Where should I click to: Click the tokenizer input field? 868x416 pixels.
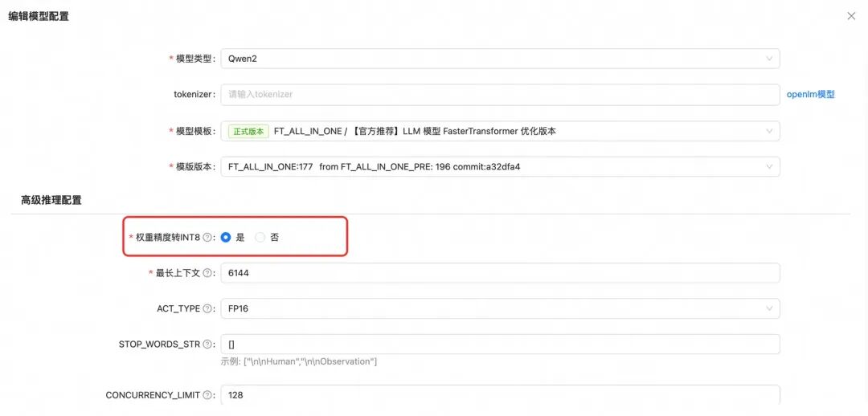coord(500,94)
